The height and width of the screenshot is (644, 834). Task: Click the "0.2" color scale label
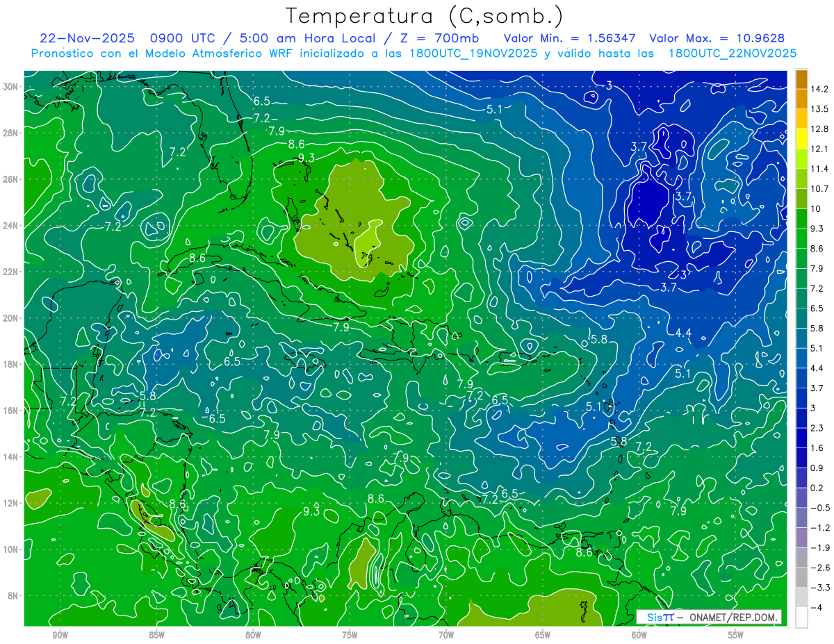pyautogui.click(x=817, y=488)
